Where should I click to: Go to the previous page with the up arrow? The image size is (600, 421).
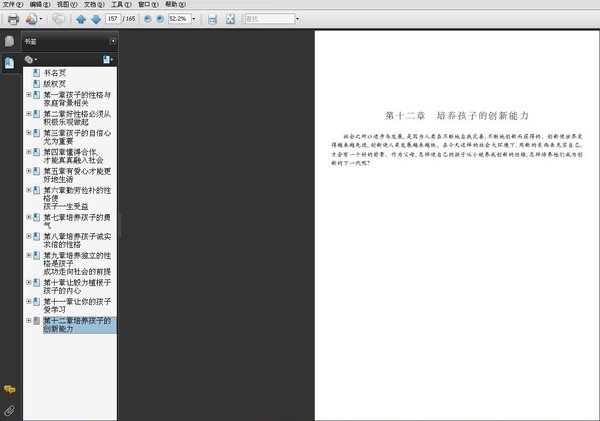pos(81,19)
